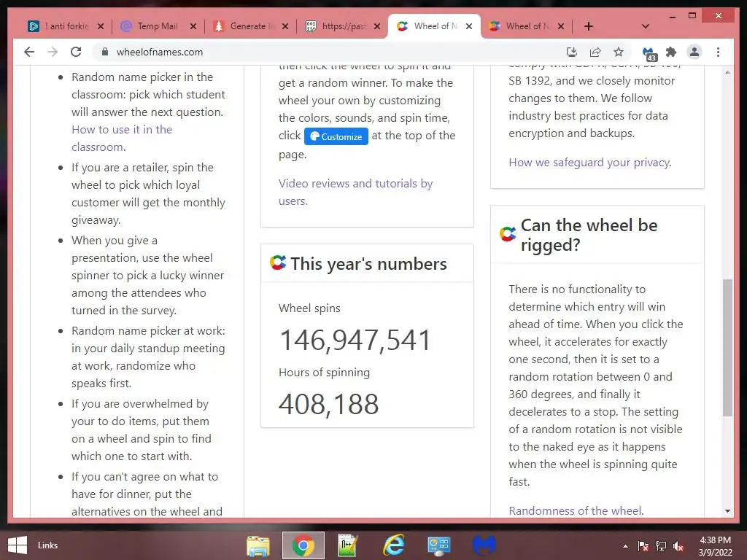
Task: Click the muted volume tray icon
Action: [678, 545]
